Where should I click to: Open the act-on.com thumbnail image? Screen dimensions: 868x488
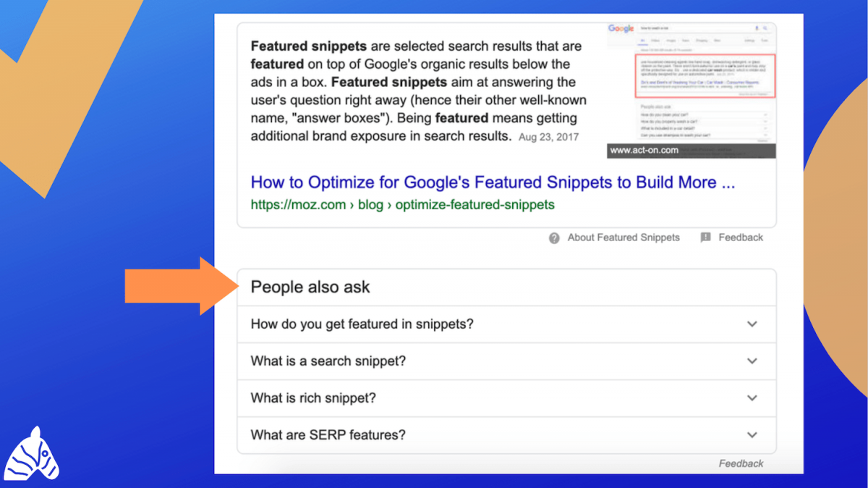(692, 91)
